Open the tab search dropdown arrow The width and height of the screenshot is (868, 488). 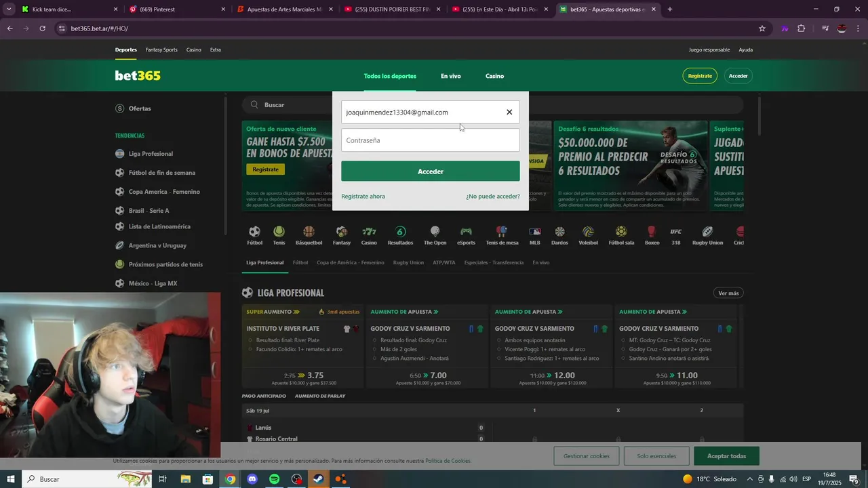pyautogui.click(x=9, y=9)
